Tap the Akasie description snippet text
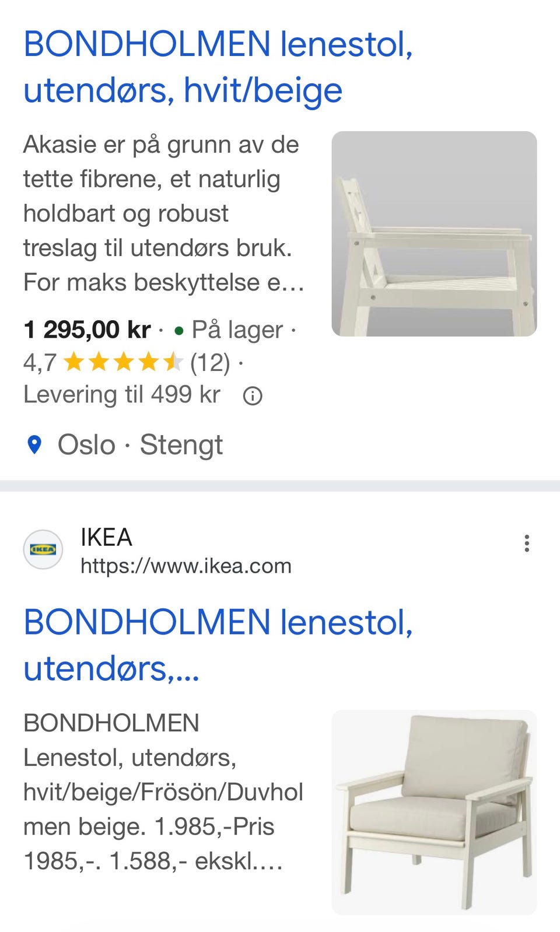The height and width of the screenshot is (932, 560). pyautogui.click(x=163, y=213)
